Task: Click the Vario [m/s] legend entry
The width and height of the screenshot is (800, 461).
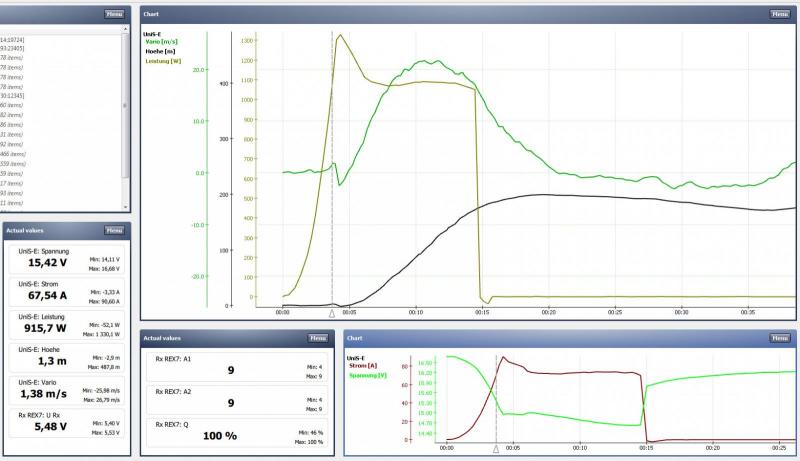Action: pos(162,40)
